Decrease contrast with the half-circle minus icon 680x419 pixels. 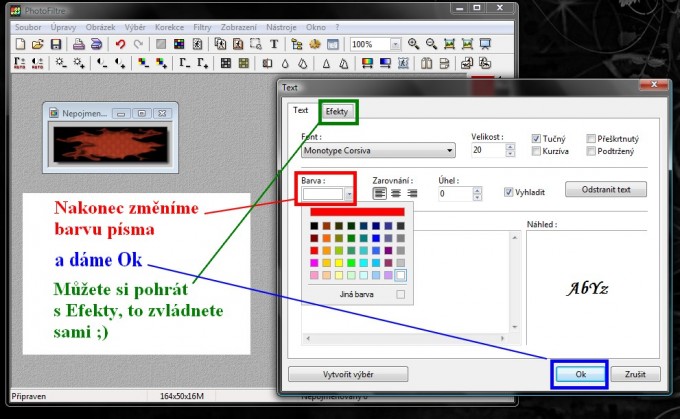coord(102,63)
